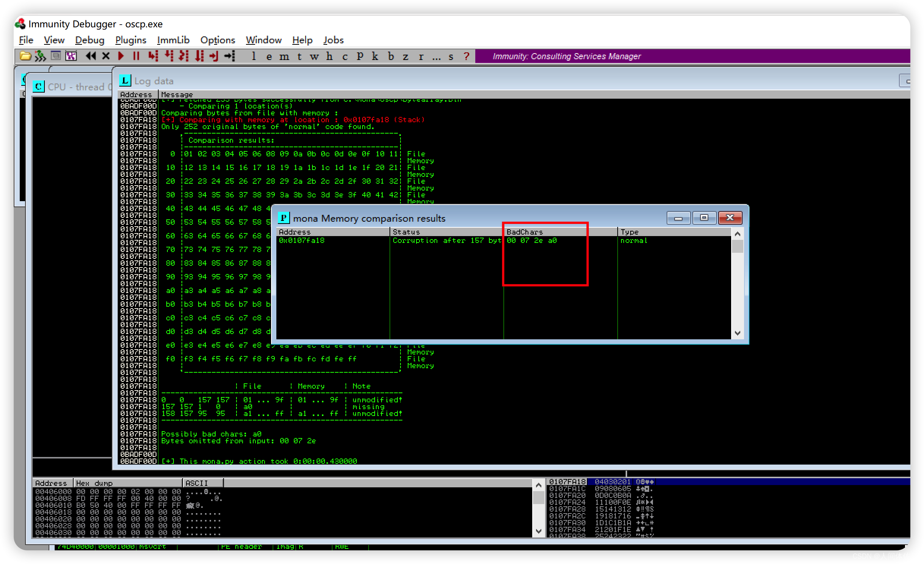Click Execute till return icon

pos(214,56)
